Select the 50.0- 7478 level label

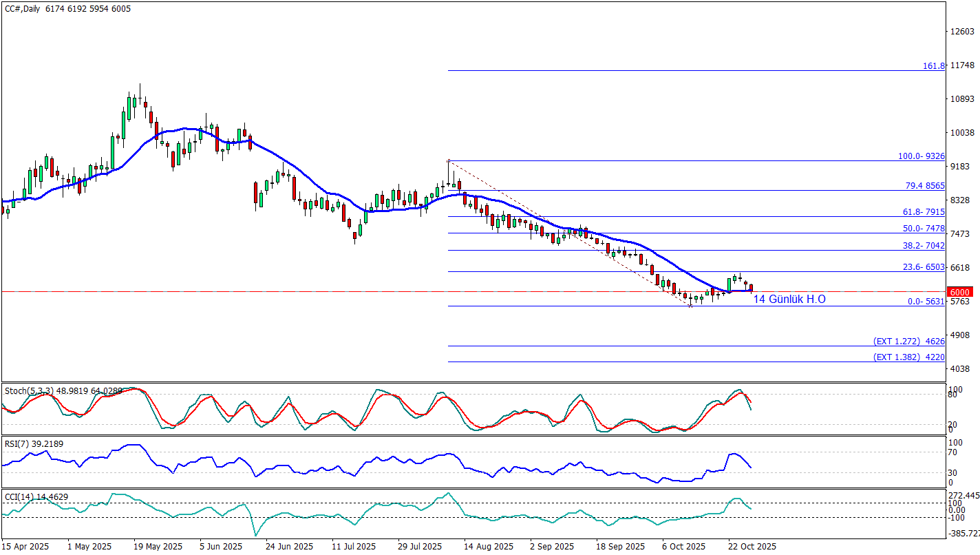pos(924,228)
